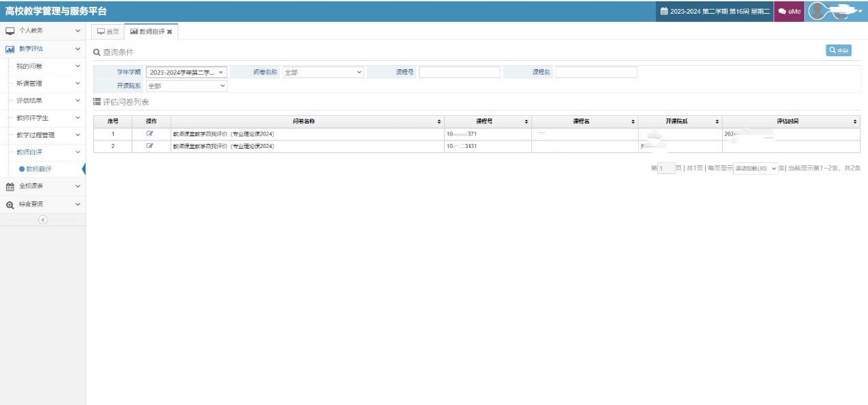This screenshot has width=868, height=405.
Task: Sort table by 问卷名称 column arrows
Action: point(439,121)
